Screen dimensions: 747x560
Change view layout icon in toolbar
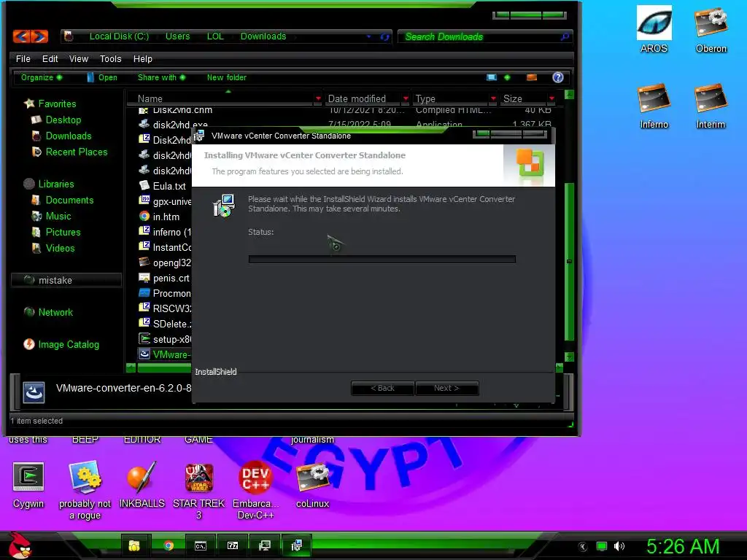pos(492,77)
